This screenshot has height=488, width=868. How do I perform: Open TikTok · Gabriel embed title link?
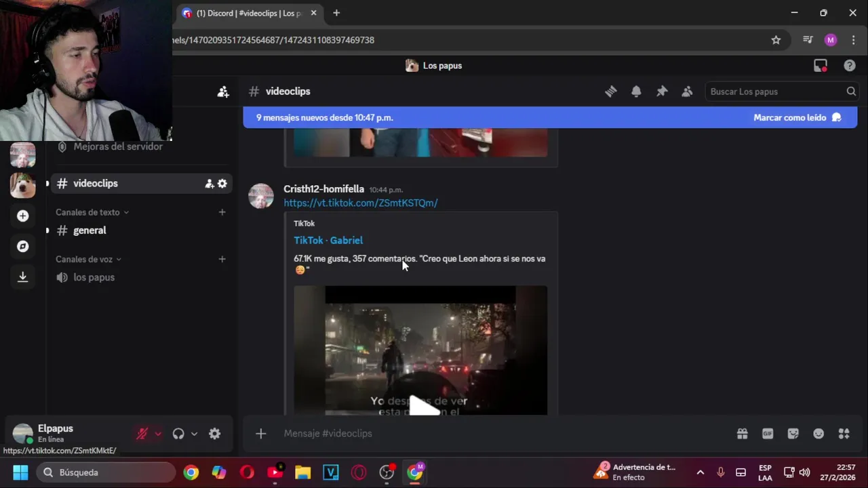(328, 240)
